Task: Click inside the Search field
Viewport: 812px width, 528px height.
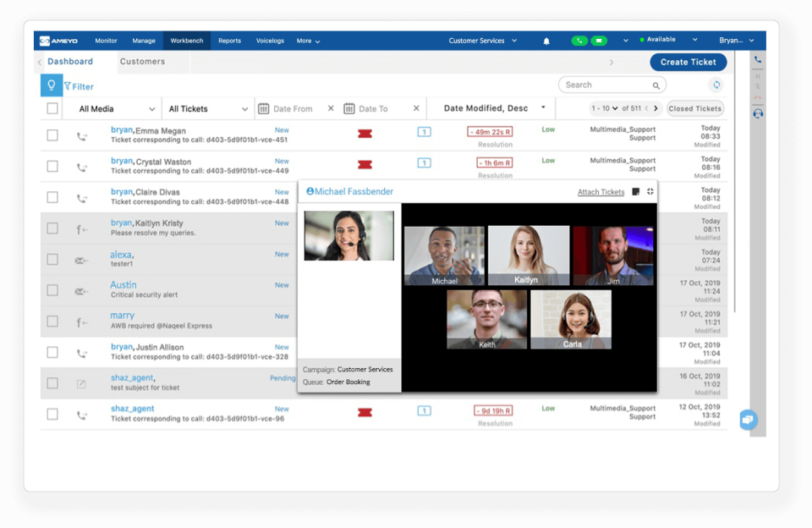Action: pyautogui.click(x=605, y=85)
